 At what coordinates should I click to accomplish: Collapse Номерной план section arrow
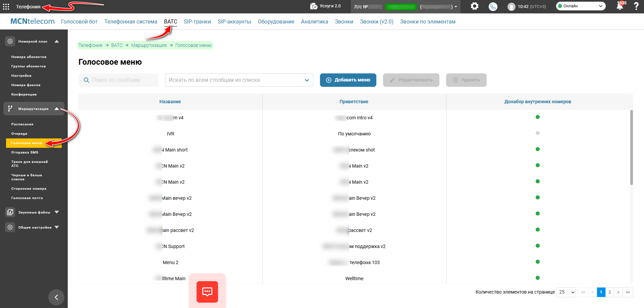[x=57, y=41]
